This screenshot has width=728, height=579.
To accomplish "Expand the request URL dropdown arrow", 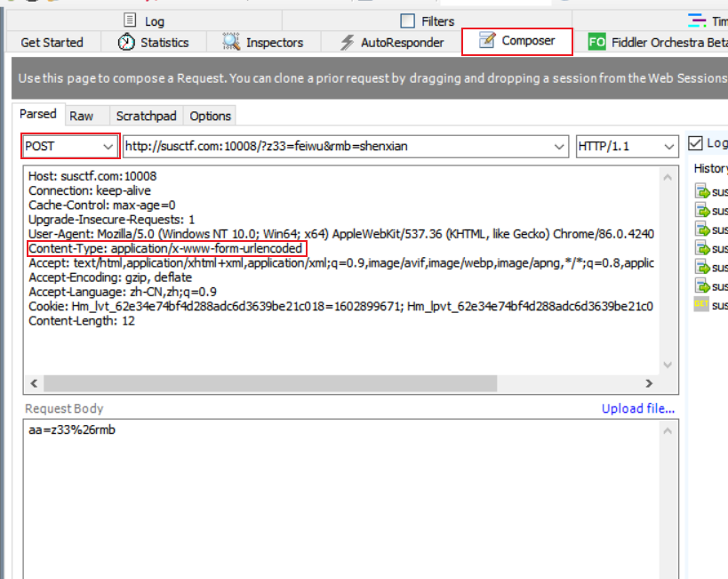I will click(x=558, y=146).
